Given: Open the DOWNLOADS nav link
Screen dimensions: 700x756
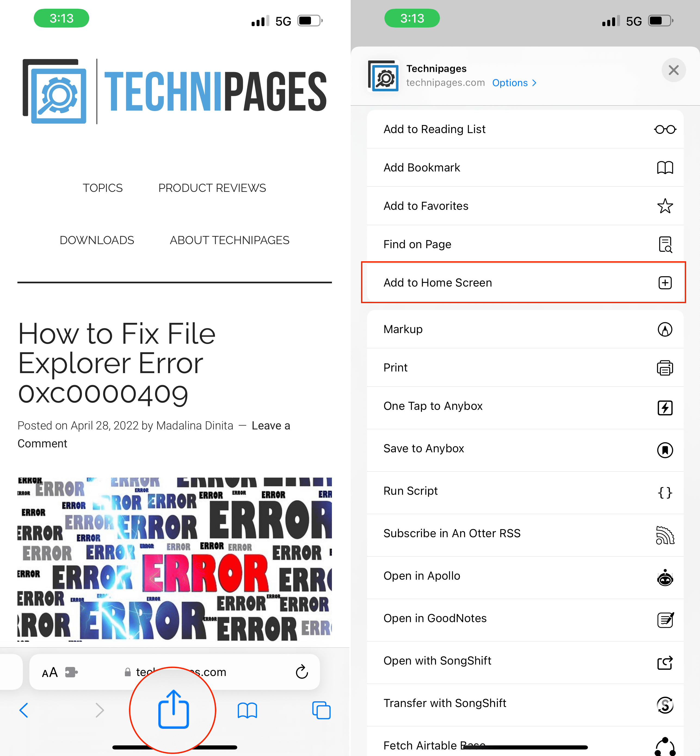Looking at the screenshot, I should 97,240.
